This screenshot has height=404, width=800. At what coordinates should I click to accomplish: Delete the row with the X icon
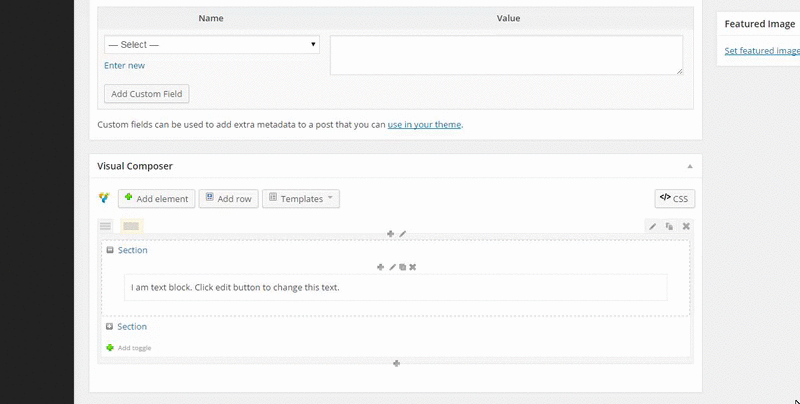pyautogui.click(x=686, y=227)
